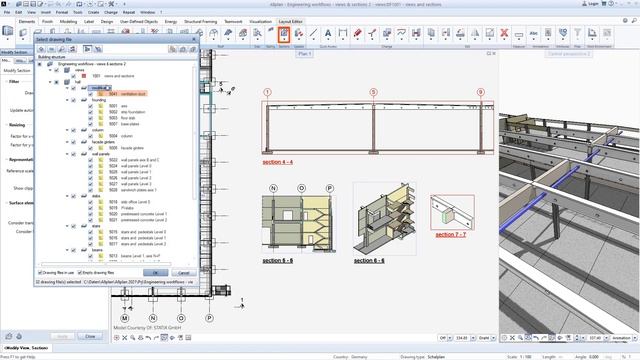This screenshot has width=640, height=360.
Task: Click the X icon in the Plan viewport bottom toolbar
Action: pyautogui.click(x=124, y=338)
